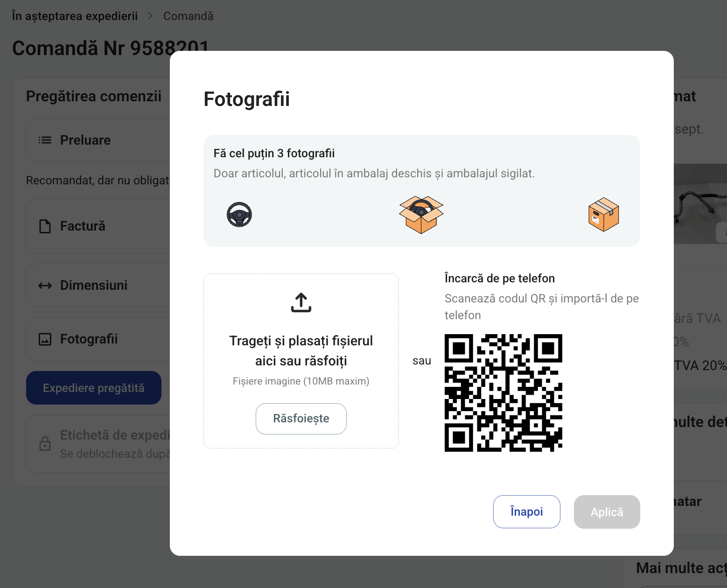Click the document icon beside Factură
The height and width of the screenshot is (588, 727).
click(x=45, y=226)
